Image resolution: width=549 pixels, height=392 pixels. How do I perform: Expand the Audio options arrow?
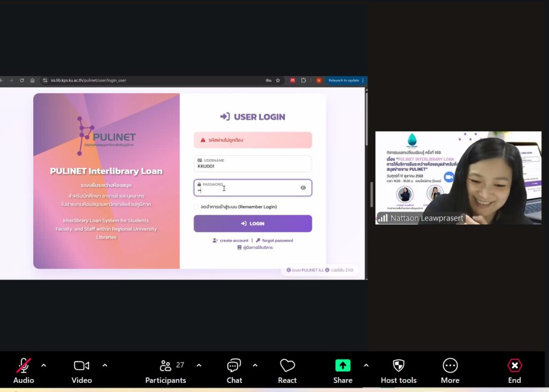pyautogui.click(x=44, y=365)
